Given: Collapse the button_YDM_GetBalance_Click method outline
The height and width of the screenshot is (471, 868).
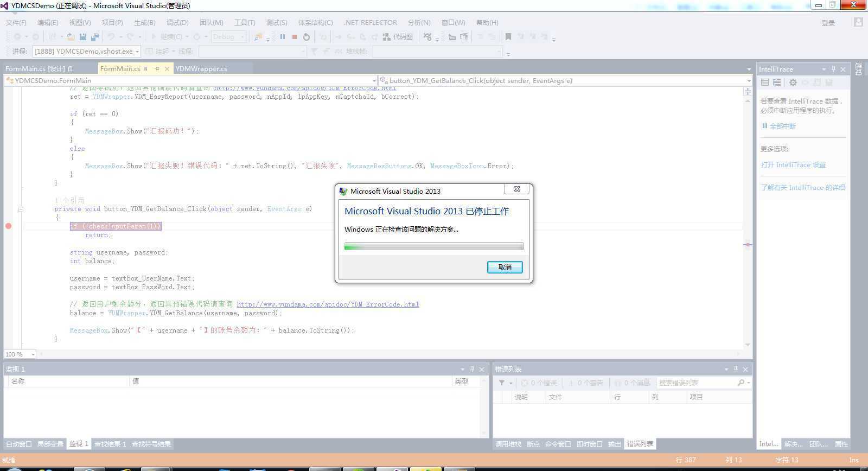Looking at the screenshot, I should [x=21, y=209].
